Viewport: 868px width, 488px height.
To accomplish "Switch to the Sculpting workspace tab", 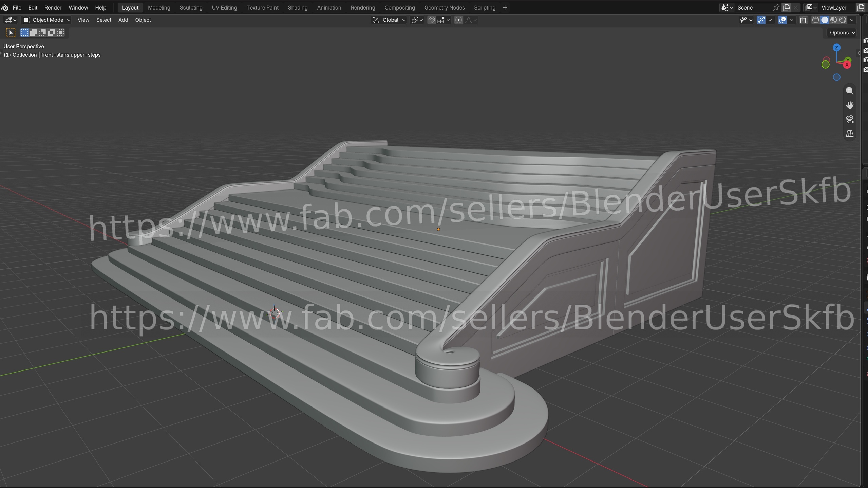I will (x=191, y=7).
